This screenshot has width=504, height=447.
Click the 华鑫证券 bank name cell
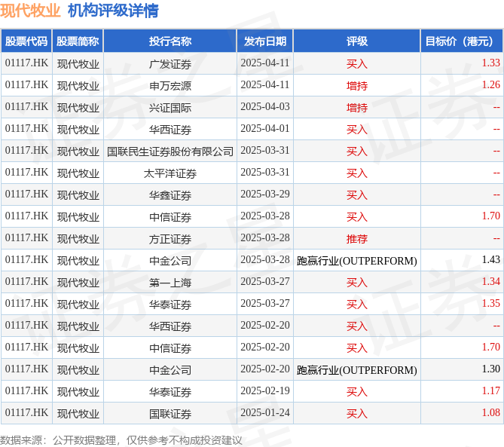click(170, 195)
